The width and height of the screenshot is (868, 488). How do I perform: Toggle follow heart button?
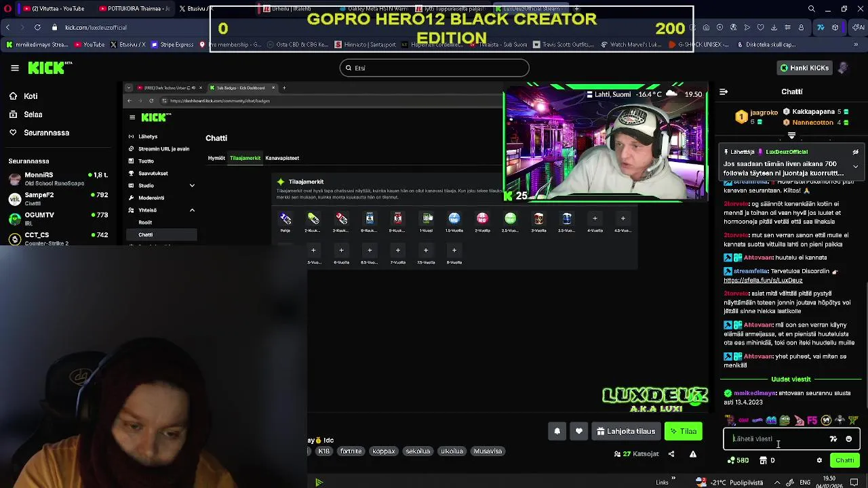(579, 431)
